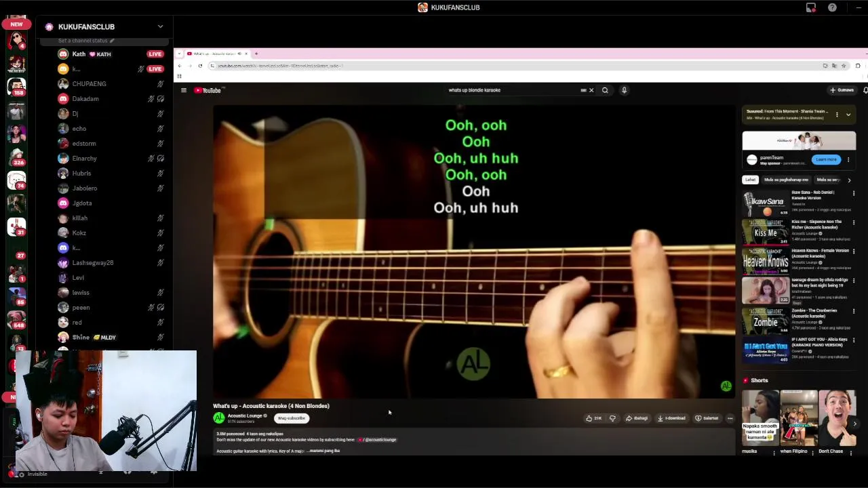
Task: Click the karaoke video player
Action: tap(474, 251)
